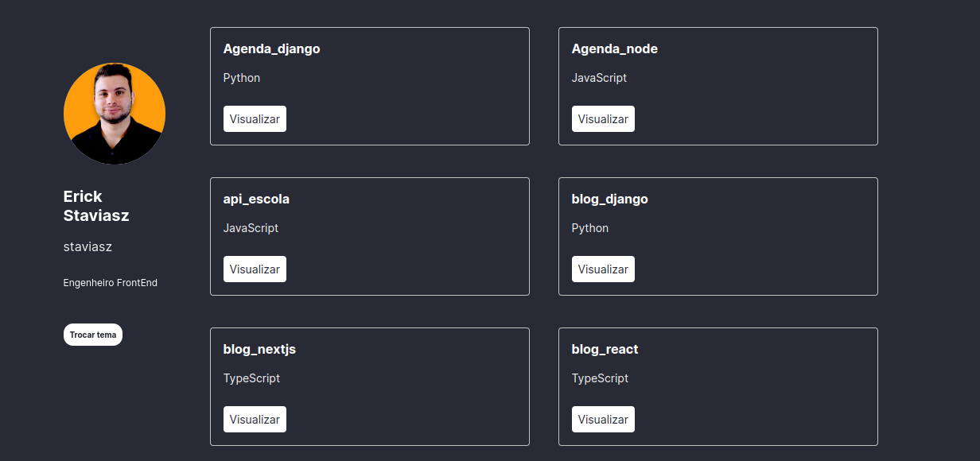The width and height of the screenshot is (980, 461).
Task: Click the api_escola repository heading
Action: point(256,199)
